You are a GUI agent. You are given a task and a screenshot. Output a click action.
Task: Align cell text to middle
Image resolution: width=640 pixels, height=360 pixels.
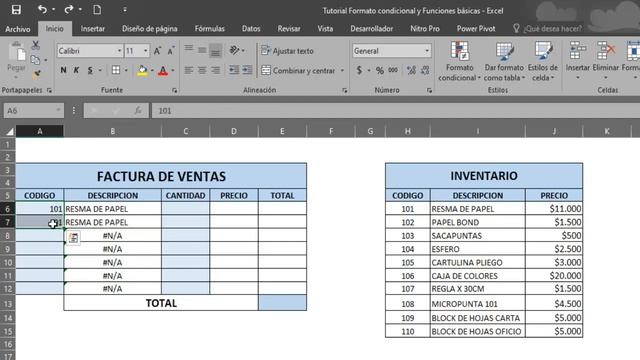click(202, 50)
